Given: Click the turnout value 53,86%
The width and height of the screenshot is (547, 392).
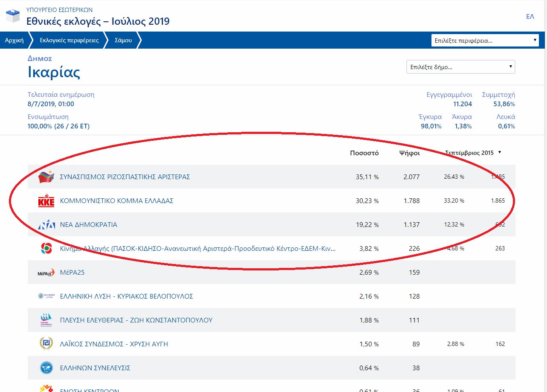Looking at the screenshot, I should click(x=504, y=104).
